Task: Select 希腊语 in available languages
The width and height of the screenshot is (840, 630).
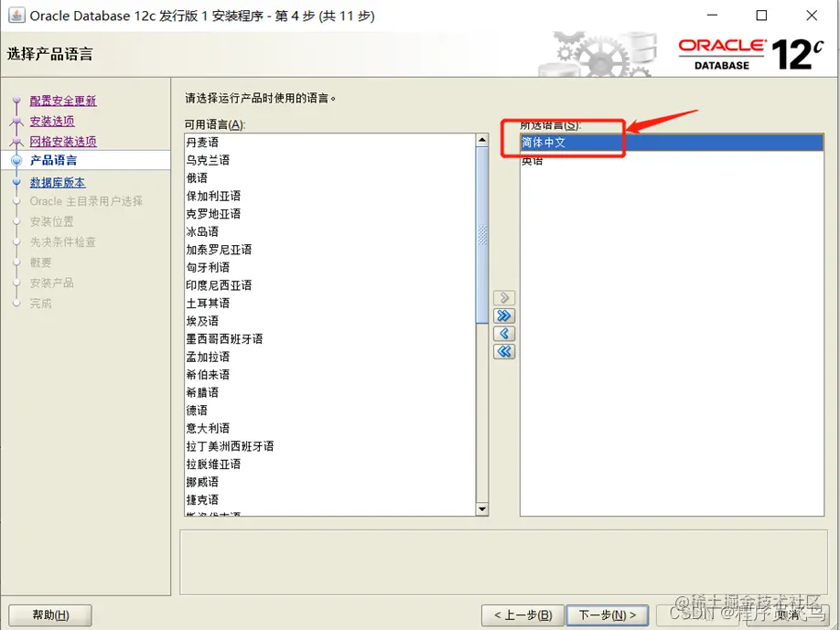Action: pos(330,392)
